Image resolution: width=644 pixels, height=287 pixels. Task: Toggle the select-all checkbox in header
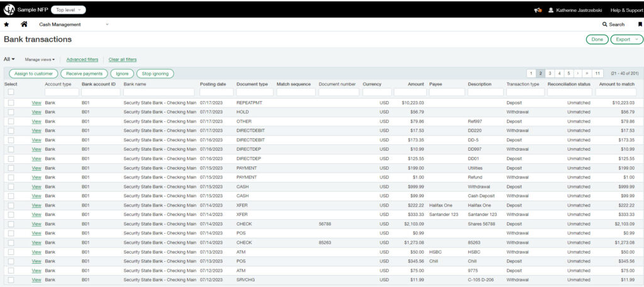coord(11,92)
